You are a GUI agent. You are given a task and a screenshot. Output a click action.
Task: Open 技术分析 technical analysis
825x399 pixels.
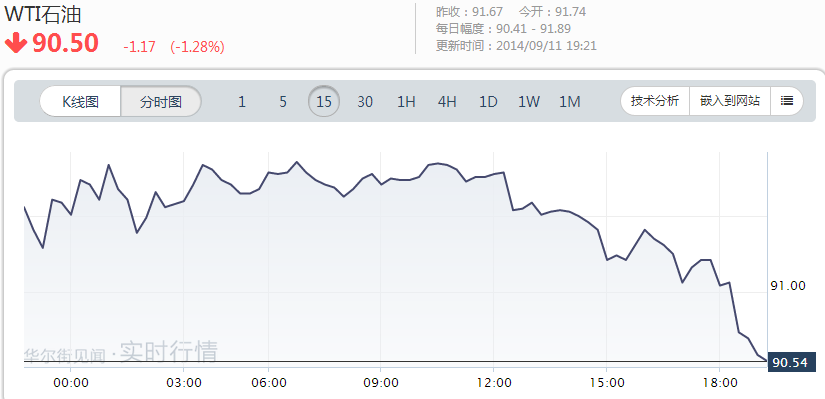coord(655,101)
